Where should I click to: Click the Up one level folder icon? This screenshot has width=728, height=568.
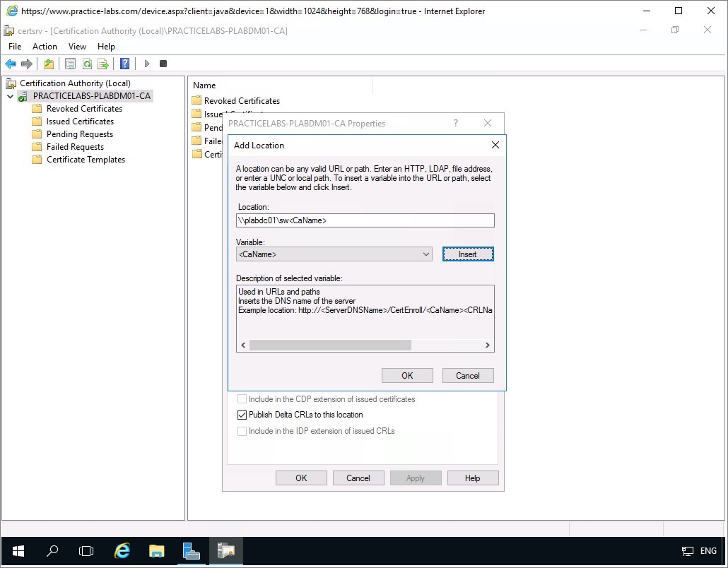pyautogui.click(x=49, y=64)
